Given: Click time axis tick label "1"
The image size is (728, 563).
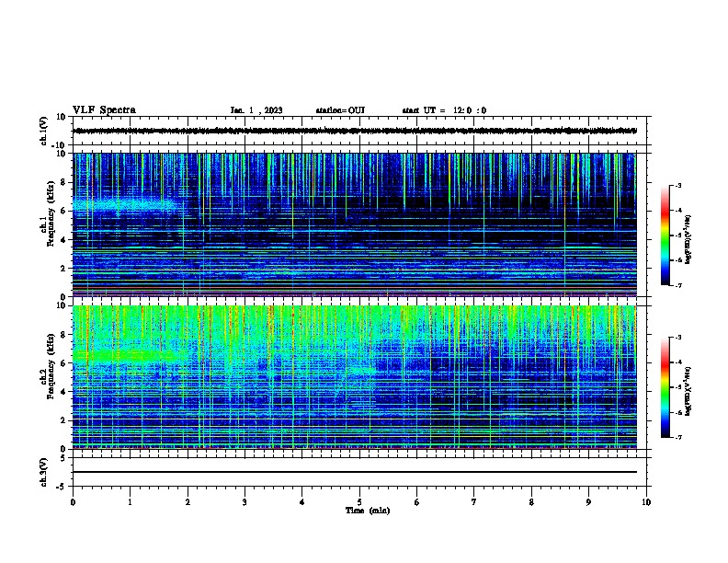Looking at the screenshot, I should point(130,502).
